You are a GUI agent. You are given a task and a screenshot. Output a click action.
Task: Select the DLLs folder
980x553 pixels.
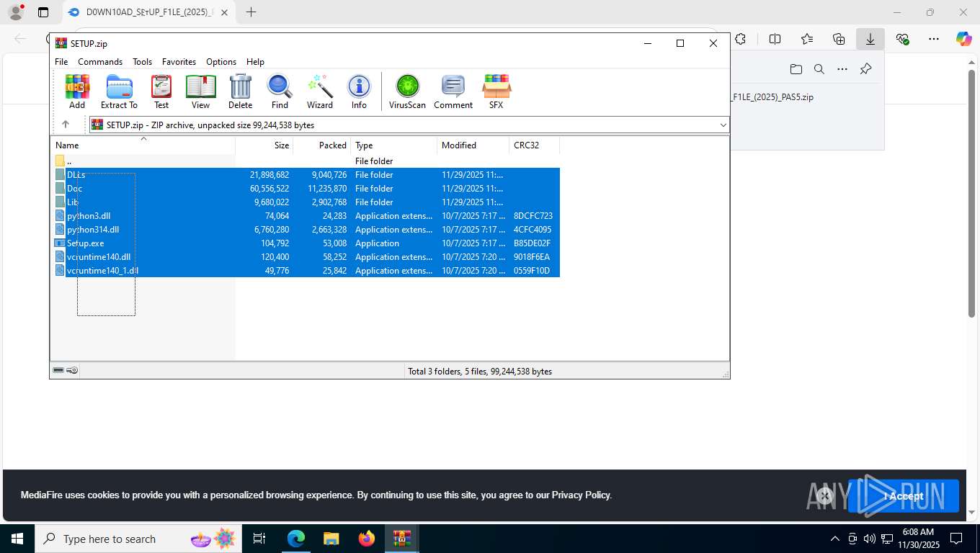(x=305, y=174)
